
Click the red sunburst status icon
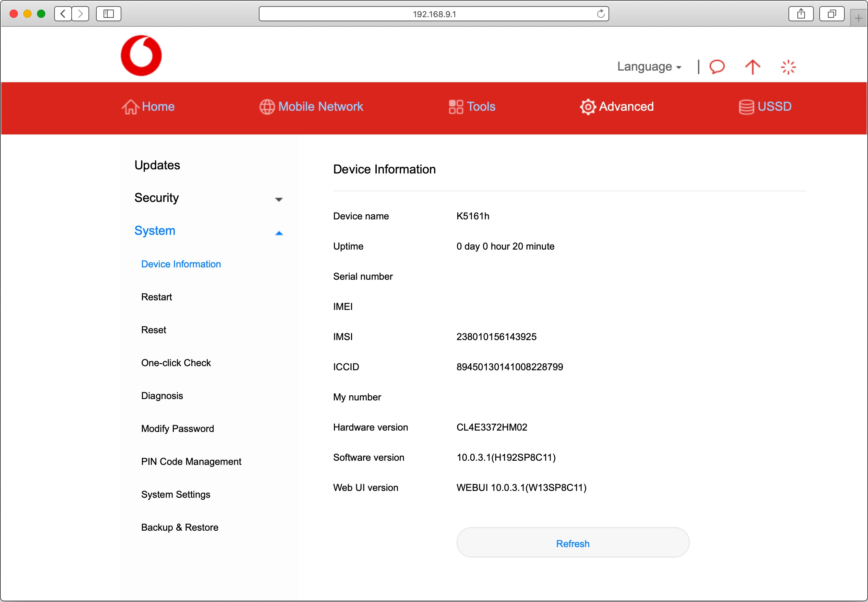pyautogui.click(x=788, y=67)
